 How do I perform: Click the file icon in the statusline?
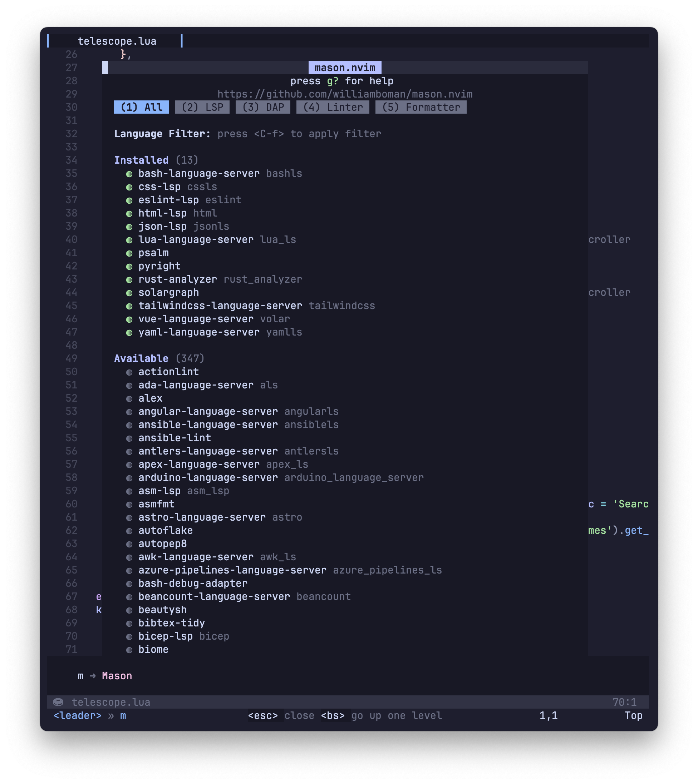click(x=58, y=702)
